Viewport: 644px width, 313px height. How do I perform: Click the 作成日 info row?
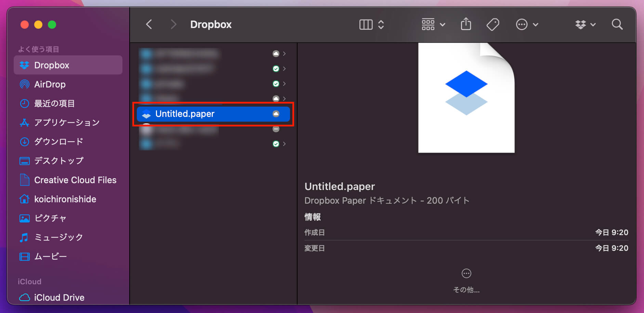pyautogui.click(x=466, y=232)
